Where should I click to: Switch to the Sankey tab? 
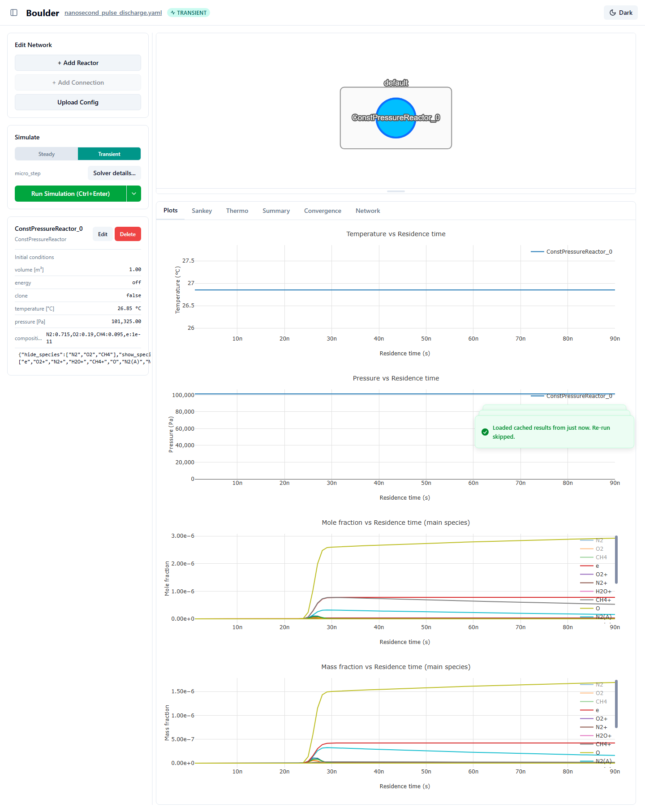coord(202,211)
